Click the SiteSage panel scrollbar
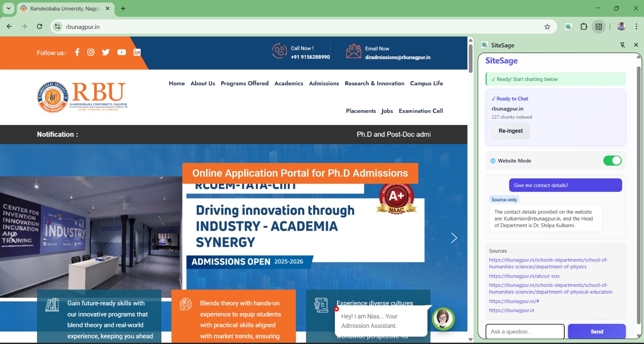The height and width of the screenshot is (344, 644). (x=638, y=195)
